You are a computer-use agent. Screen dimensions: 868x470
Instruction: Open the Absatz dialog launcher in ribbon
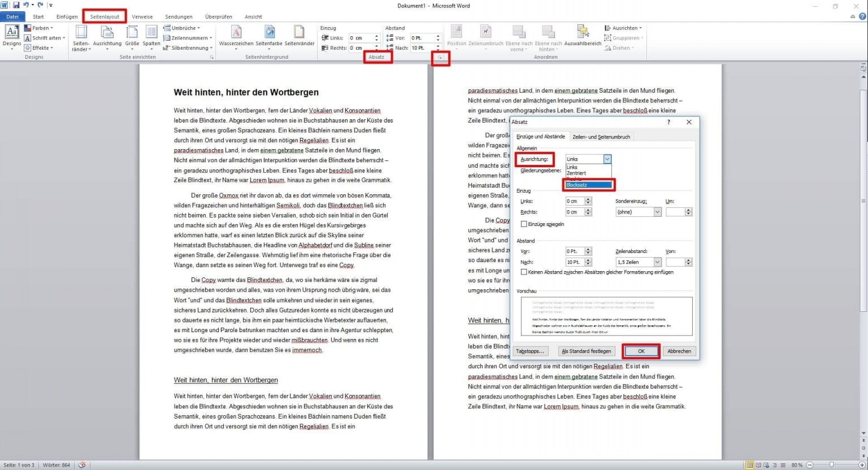(x=440, y=57)
